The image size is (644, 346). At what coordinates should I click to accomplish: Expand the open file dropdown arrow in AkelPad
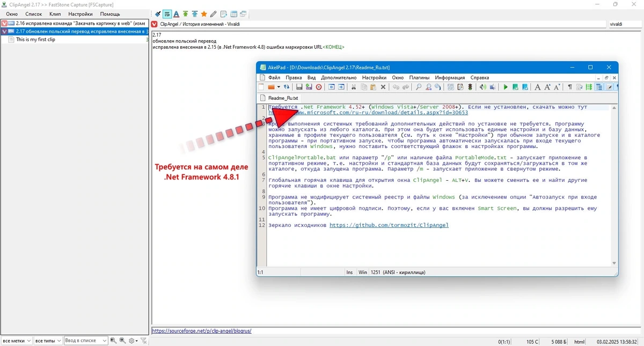279,87
